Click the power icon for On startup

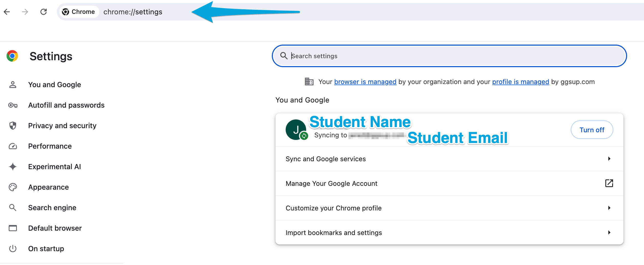point(13,249)
